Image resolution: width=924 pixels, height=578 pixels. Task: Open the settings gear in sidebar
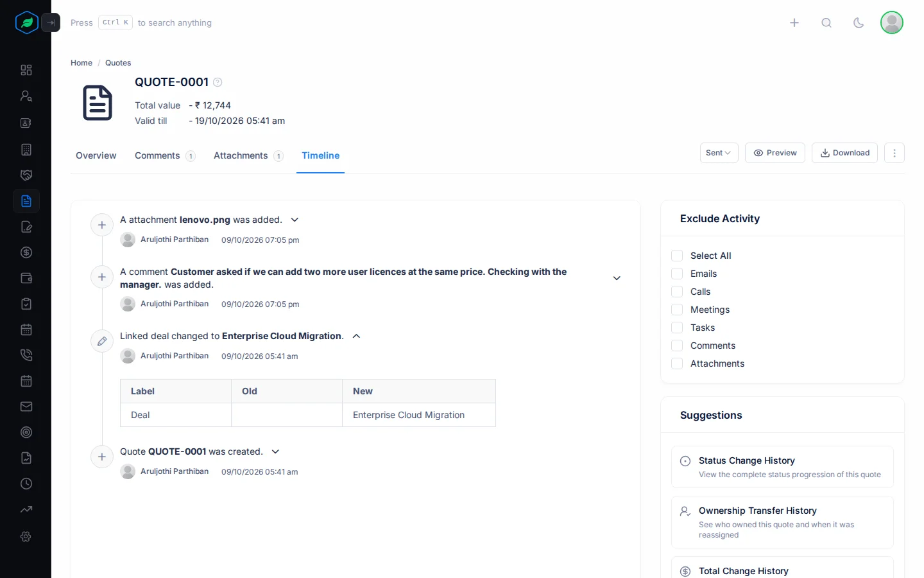(x=26, y=536)
